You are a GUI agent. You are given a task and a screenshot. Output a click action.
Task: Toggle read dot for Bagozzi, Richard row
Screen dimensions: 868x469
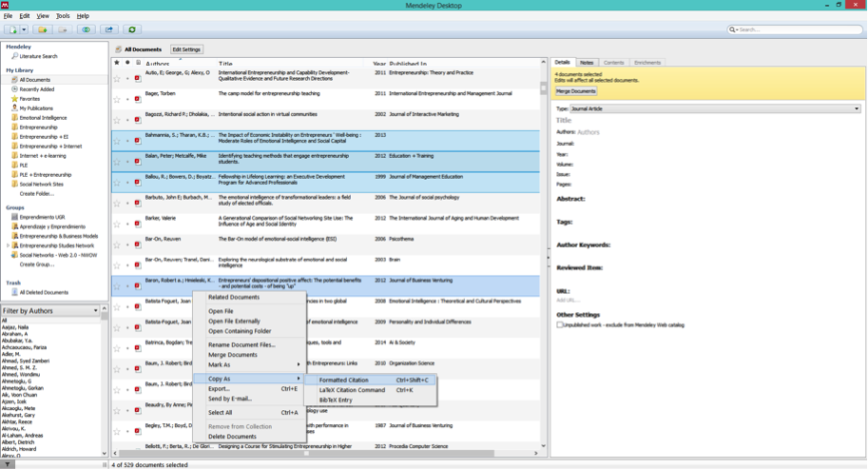[x=127, y=120]
